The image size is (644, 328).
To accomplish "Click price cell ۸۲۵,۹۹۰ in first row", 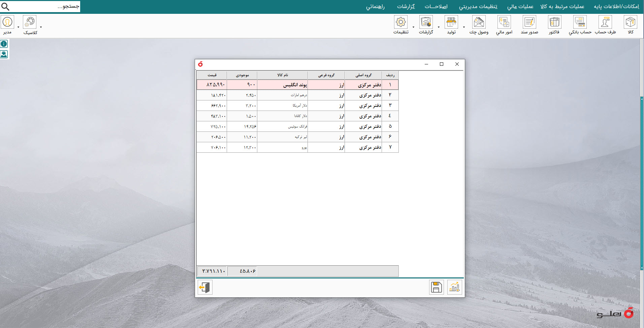I will pos(212,85).
